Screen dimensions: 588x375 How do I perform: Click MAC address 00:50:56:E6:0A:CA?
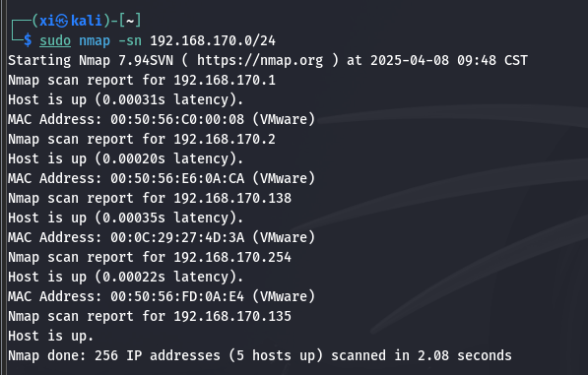coord(177,178)
